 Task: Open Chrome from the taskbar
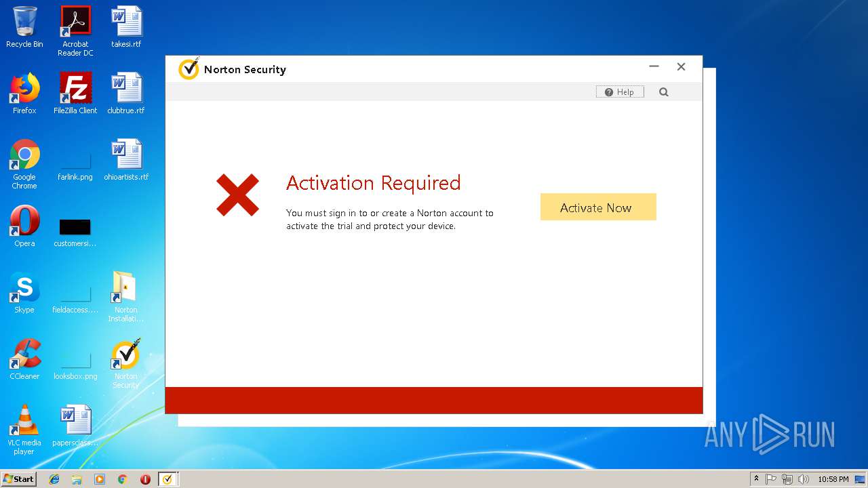(x=122, y=479)
